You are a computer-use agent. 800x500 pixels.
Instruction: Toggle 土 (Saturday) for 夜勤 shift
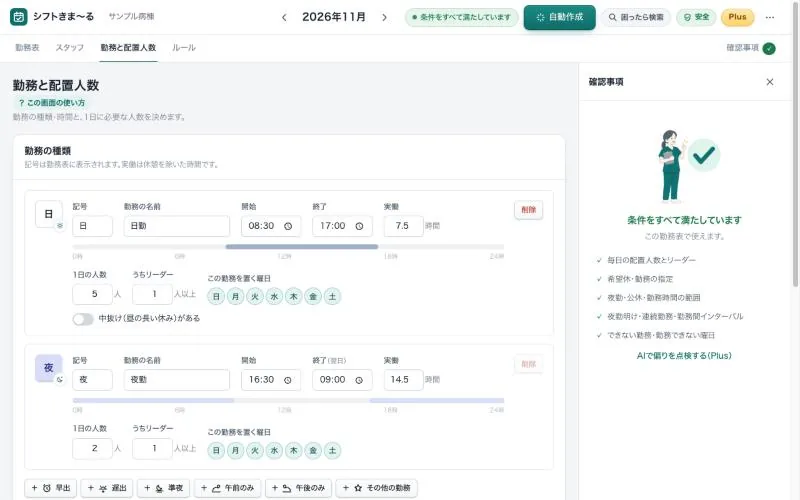333,451
